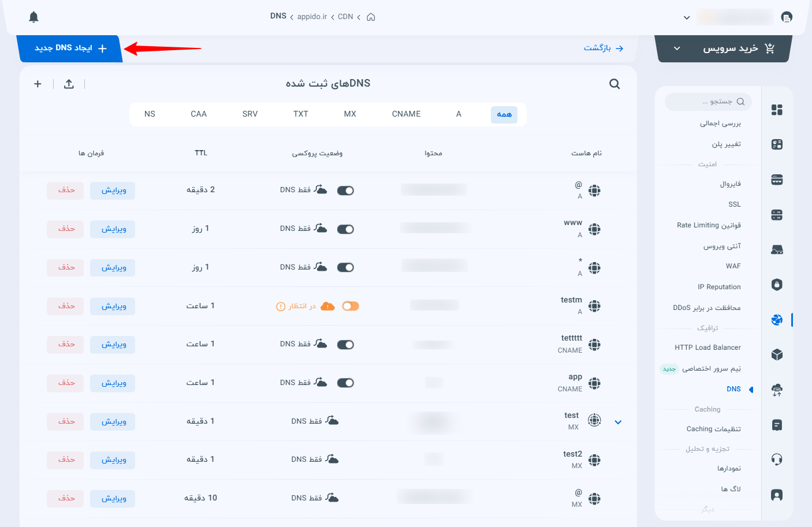Viewport: 812px width, 527px height.
Task: Click the orange cloud icon in testm row
Action: pyautogui.click(x=327, y=306)
